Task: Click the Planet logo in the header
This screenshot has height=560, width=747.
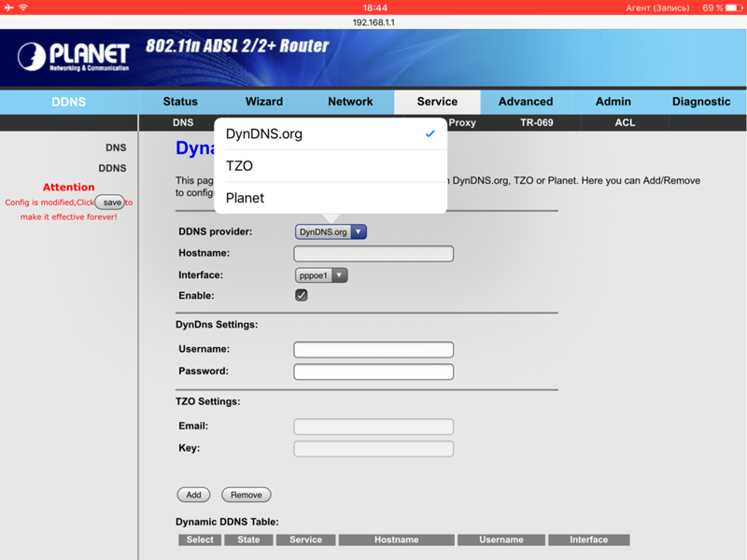Action: 73,57
